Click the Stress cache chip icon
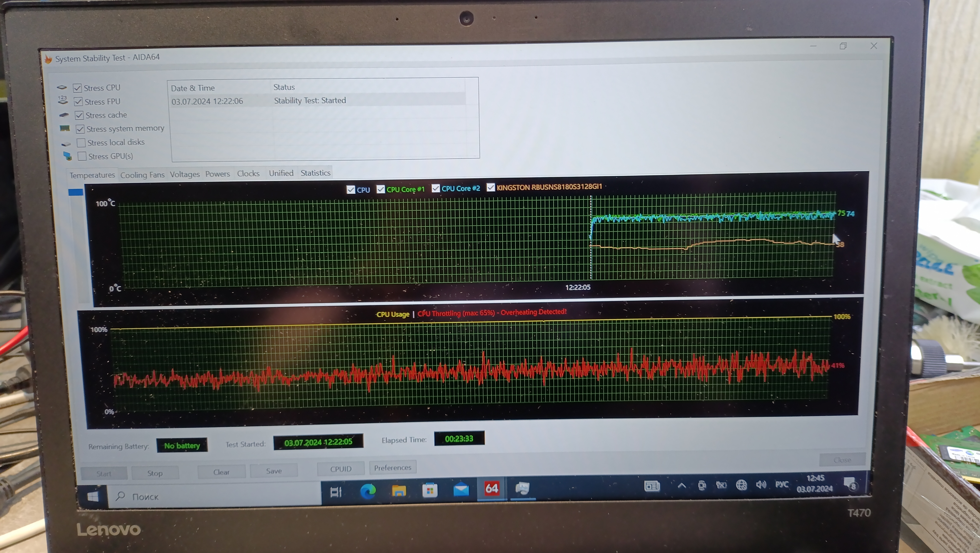 click(64, 115)
